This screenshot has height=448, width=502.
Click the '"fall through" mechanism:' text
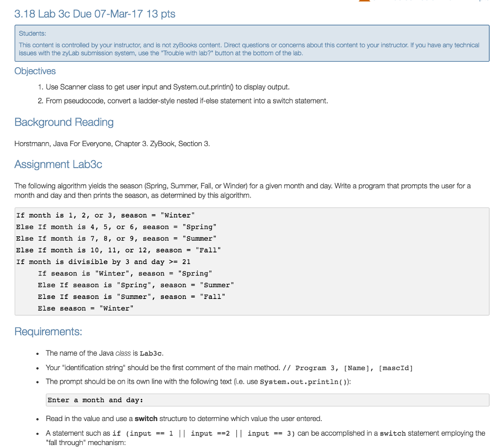coord(86,443)
